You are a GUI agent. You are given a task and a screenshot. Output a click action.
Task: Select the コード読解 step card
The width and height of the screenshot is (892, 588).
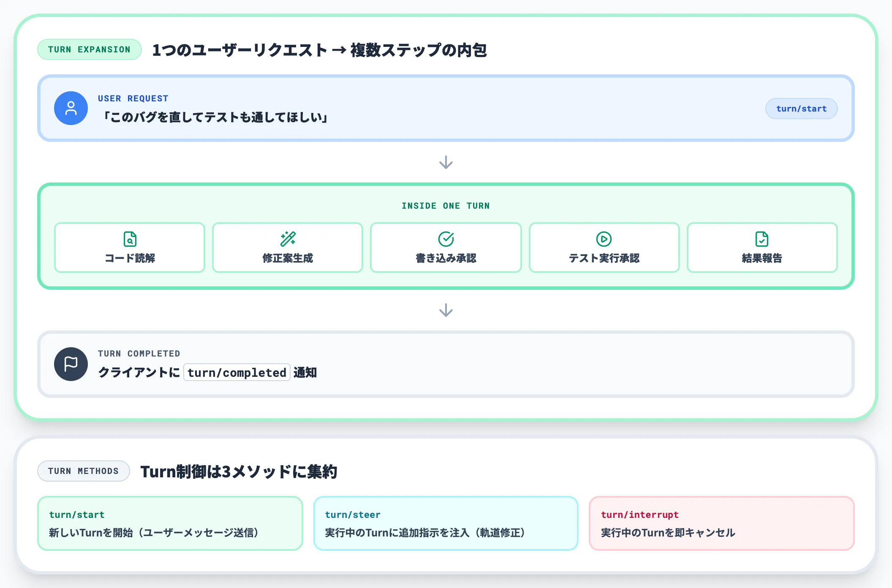click(x=130, y=248)
